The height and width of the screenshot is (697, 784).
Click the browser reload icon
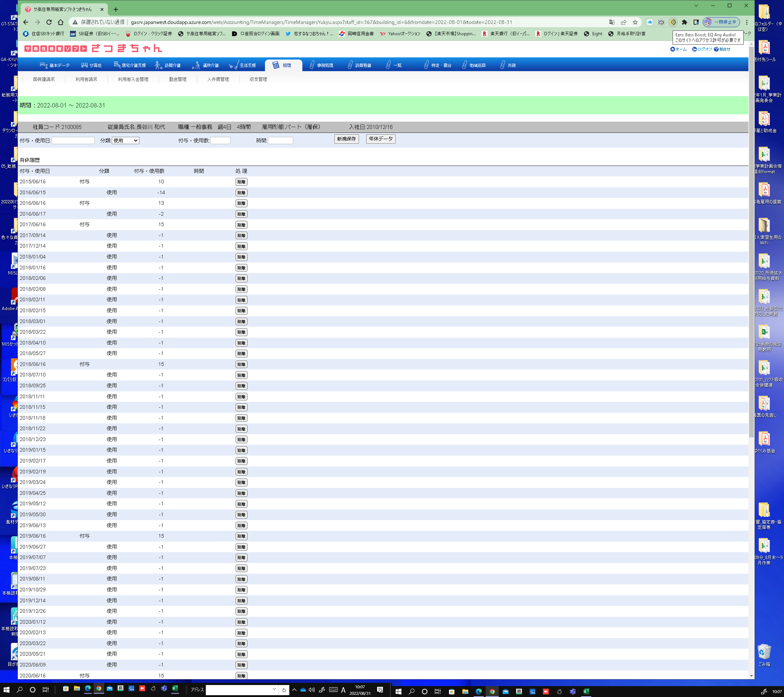[49, 22]
